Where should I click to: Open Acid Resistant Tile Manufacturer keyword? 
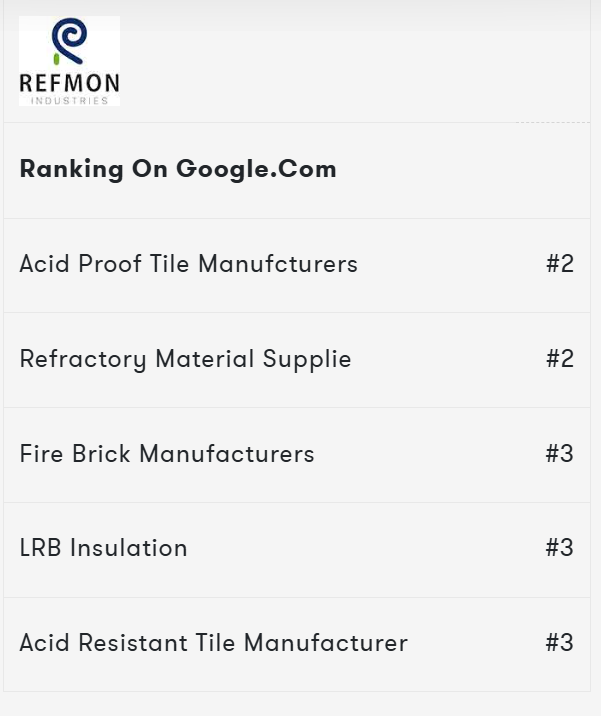pyautogui.click(x=213, y=643)
